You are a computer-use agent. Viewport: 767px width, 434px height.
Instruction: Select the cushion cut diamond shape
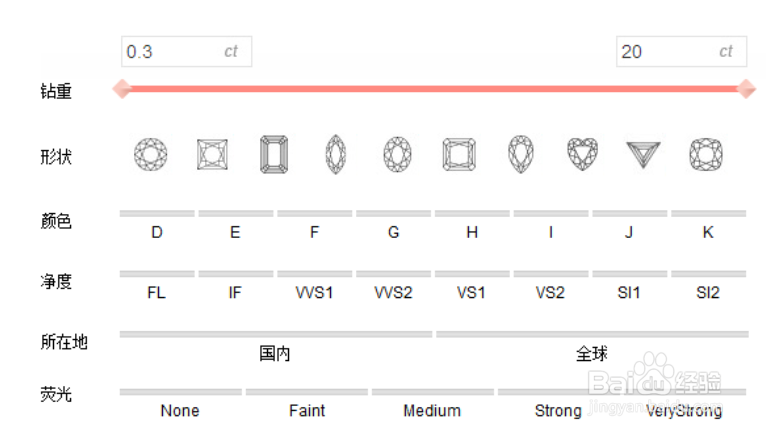click(x=706, y=155)
